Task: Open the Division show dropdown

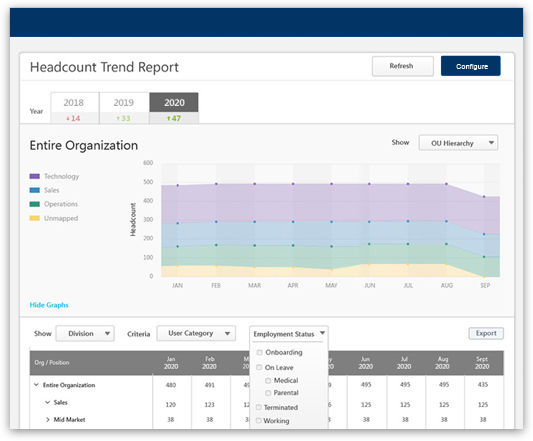Action: point(85,334)
